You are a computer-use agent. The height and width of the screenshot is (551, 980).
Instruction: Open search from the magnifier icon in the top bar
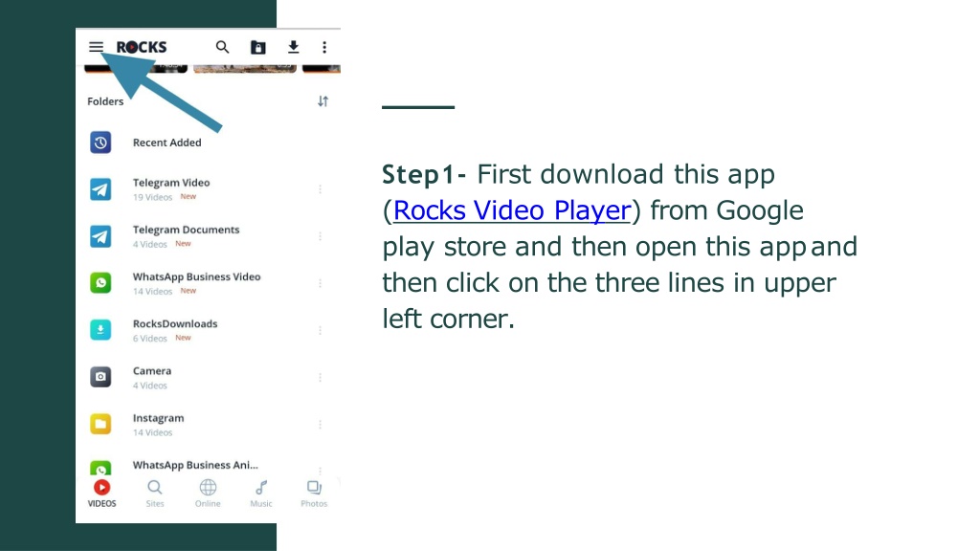222,47
